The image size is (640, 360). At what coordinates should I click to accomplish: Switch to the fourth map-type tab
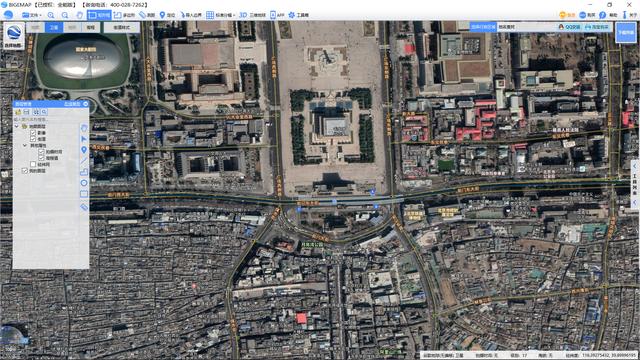[91, 27]
